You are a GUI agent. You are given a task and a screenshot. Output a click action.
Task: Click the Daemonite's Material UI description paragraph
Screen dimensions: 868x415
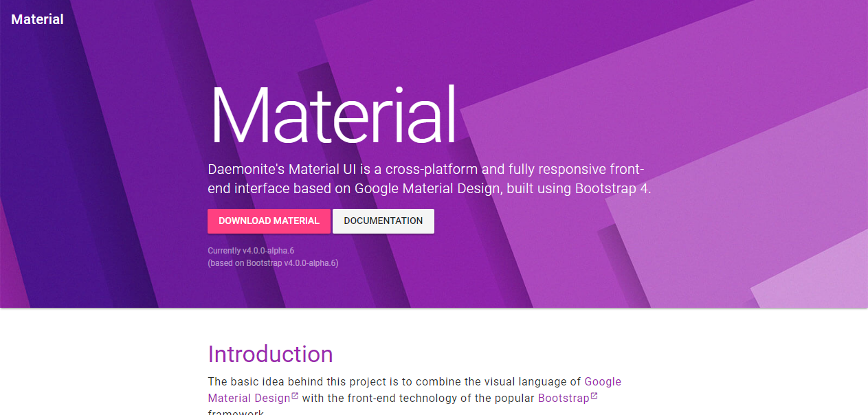[430, 179]
